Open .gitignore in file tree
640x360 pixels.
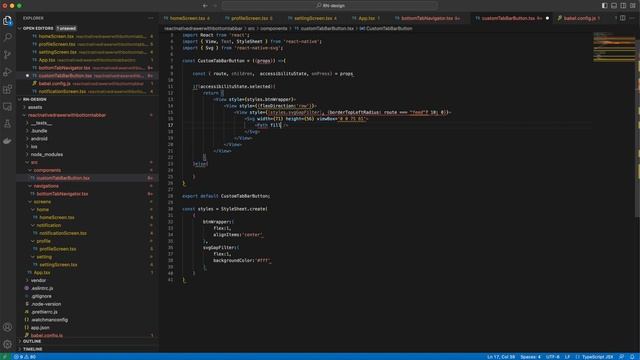(x=41, y=296)
